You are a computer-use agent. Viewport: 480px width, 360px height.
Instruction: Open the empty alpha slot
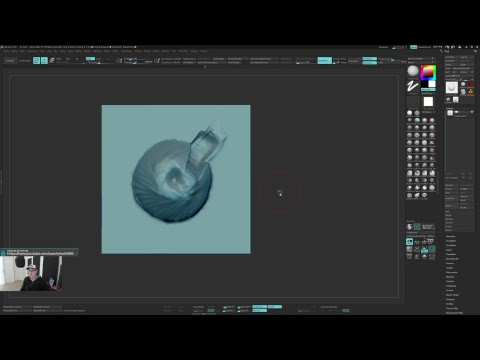click(x=413, y=102)
